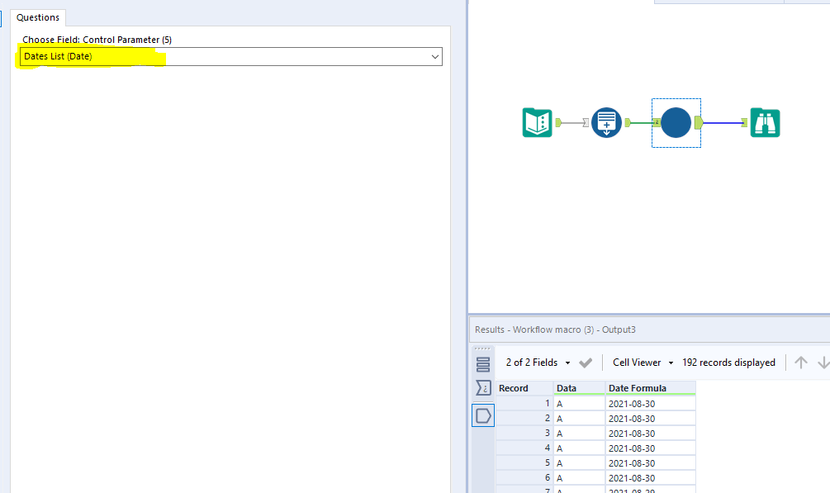Select the blue circle macro tool

[x=675, y=123]
